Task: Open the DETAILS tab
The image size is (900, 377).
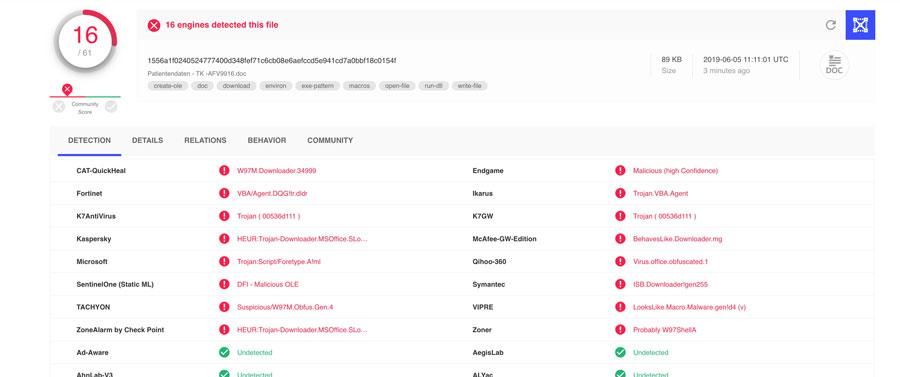Action: (x=148, y=140)
